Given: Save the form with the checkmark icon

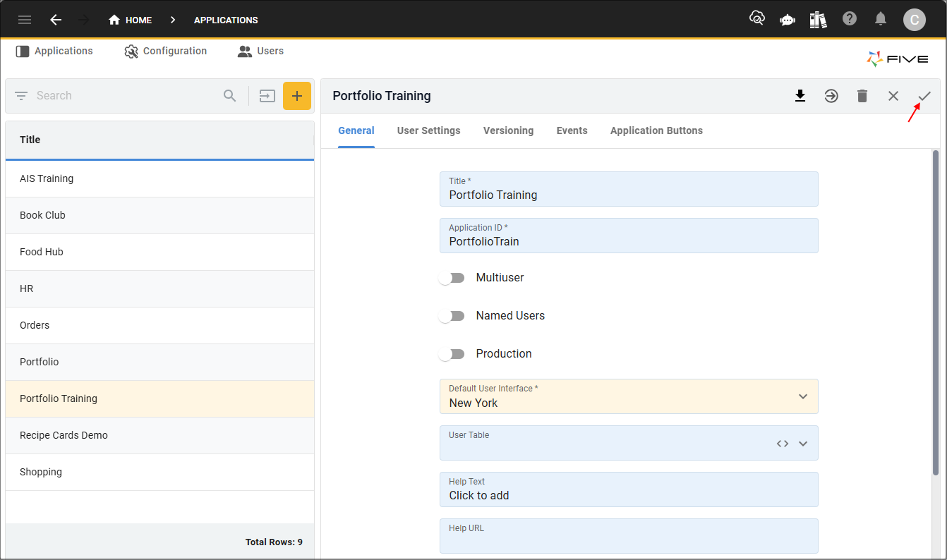Looking at the screenshot, I should tap(924, 96).
